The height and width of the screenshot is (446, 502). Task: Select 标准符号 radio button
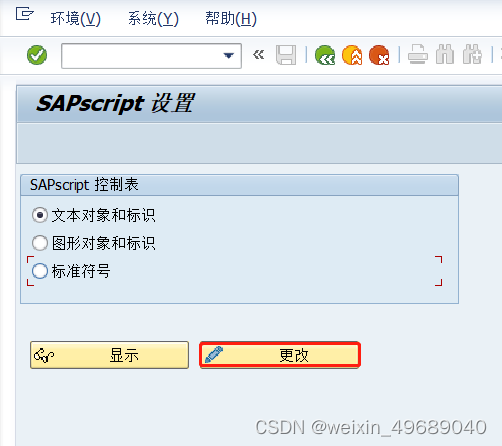coord(40,271)
